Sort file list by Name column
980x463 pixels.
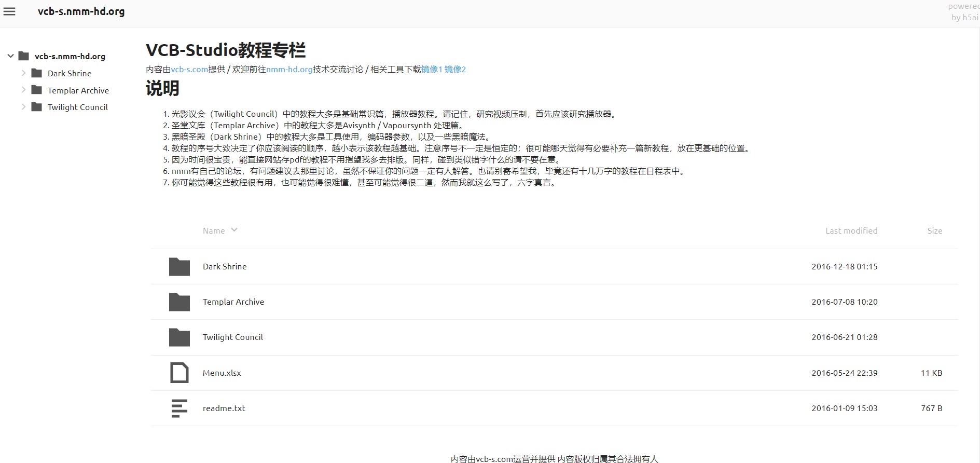click(x=214, y=231)
